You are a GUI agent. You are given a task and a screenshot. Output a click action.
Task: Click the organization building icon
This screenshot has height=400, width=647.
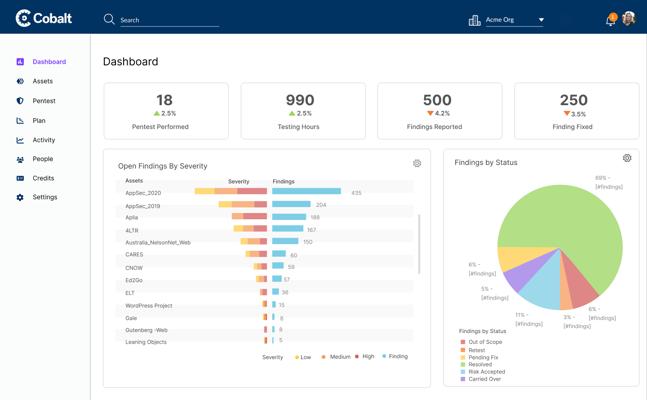pos(474,20)
